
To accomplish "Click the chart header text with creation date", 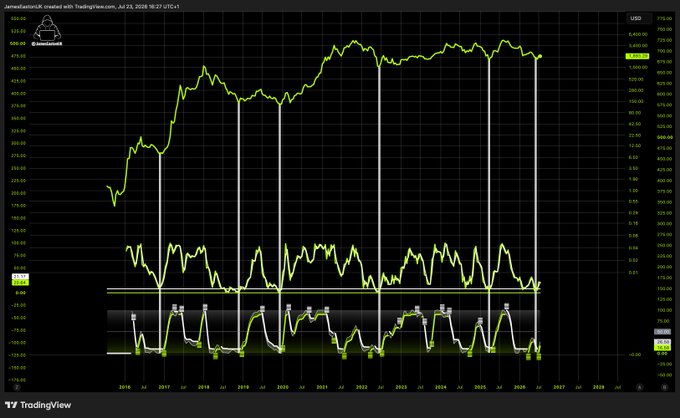I will click(x=92, y=7).
